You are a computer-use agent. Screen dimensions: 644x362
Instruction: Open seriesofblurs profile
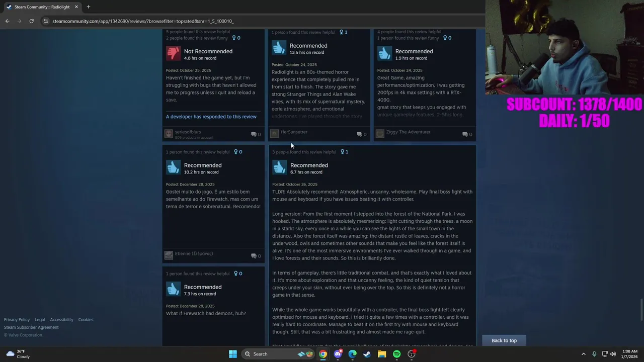(x=188, y=132)
